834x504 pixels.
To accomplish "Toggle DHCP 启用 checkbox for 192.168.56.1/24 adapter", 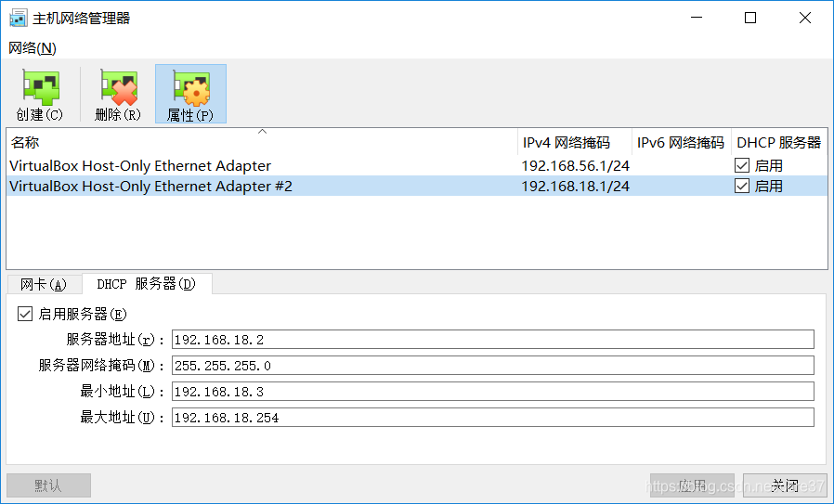I will coord(742,166).
